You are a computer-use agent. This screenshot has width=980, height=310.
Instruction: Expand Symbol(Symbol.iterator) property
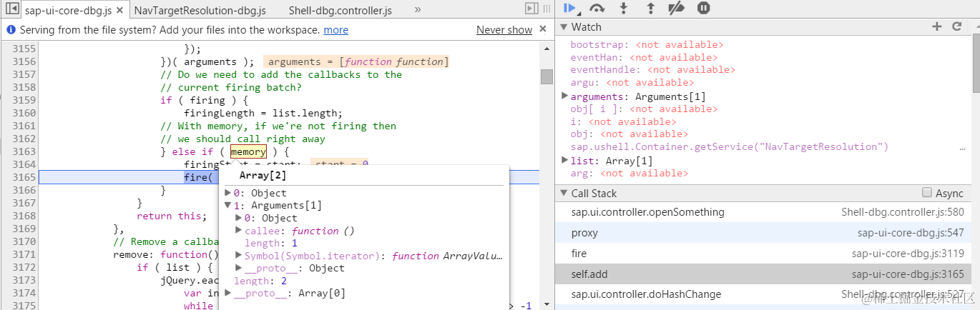click(239, 256)
